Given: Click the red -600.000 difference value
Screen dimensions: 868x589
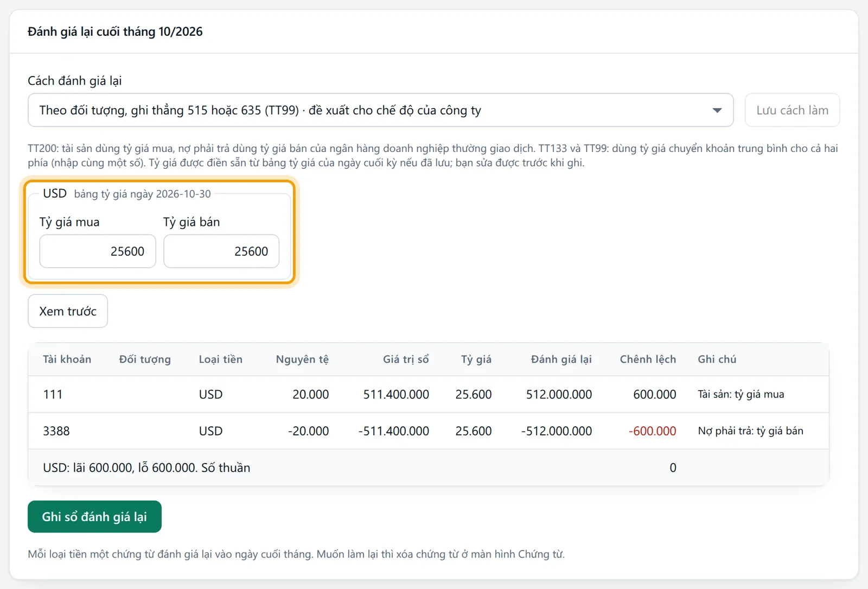Looking at the screenshot, I should pyautogui.click(x=653, y=431).
